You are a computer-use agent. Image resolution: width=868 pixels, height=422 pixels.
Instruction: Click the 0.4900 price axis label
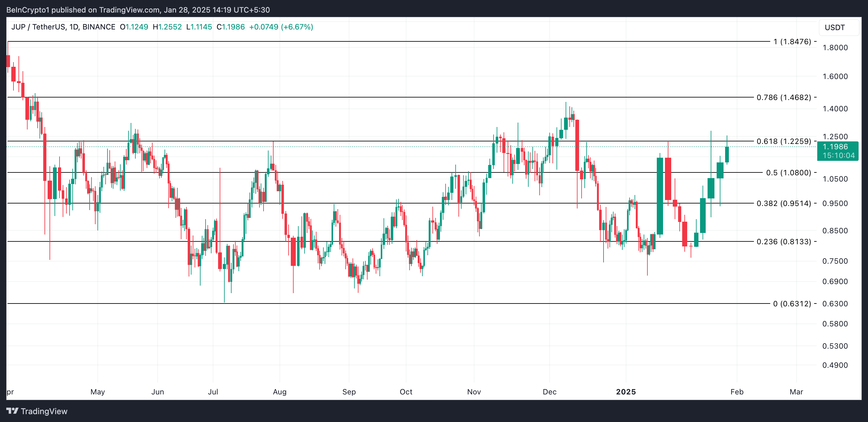835,365
